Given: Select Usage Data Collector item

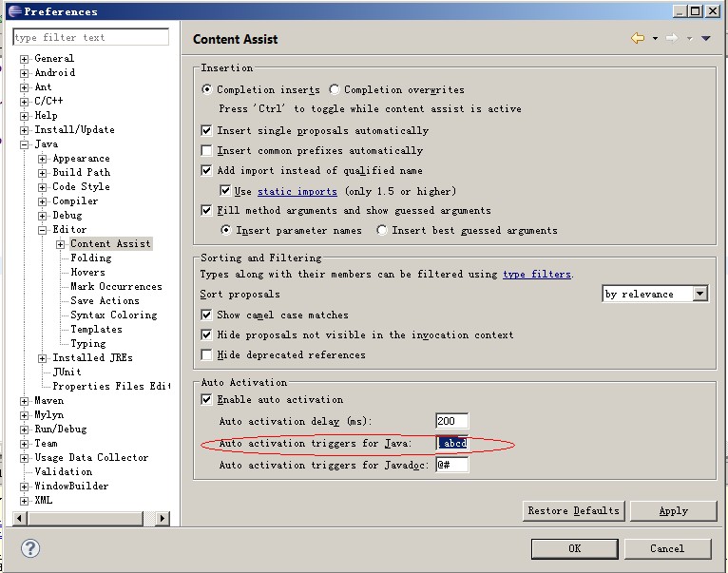Looking at the screenshot, I should point(91,458).
